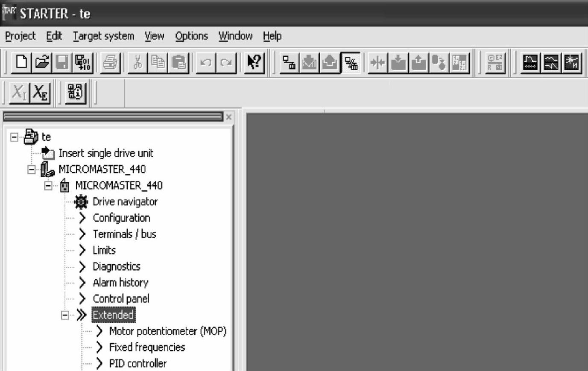This screenshot has height=371, width=588.
Task: Select PID controller in the tree
Action: tap(137, 363)
